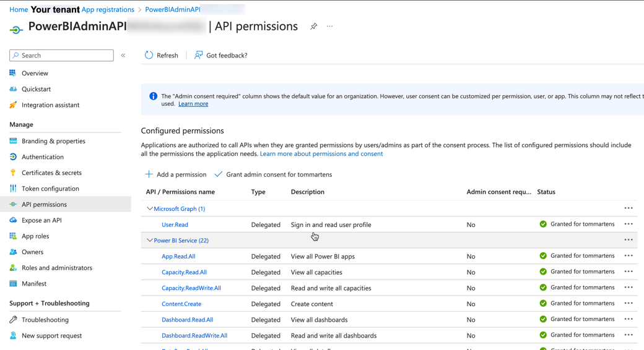
Task: Open the more options ellipsis beside the title
Action: [x=329, y=27]
